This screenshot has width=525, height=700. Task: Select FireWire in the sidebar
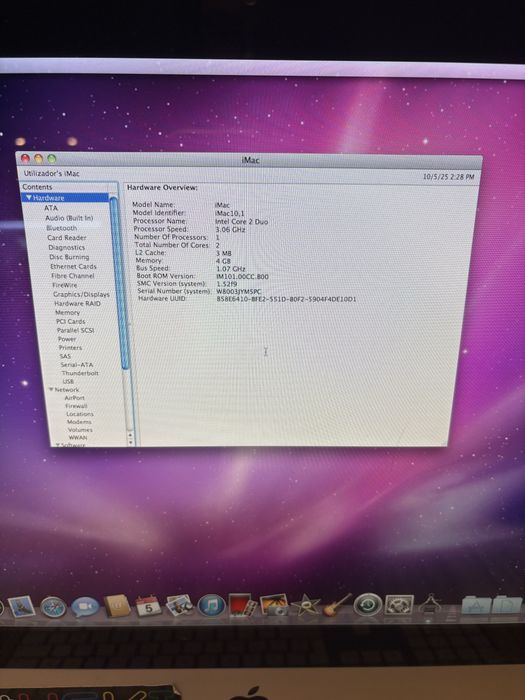pyautogui.click(x=65, y=285)
